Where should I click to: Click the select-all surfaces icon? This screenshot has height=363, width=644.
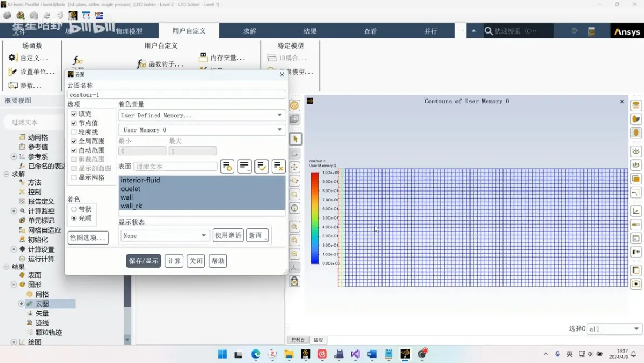pos(261,167)
